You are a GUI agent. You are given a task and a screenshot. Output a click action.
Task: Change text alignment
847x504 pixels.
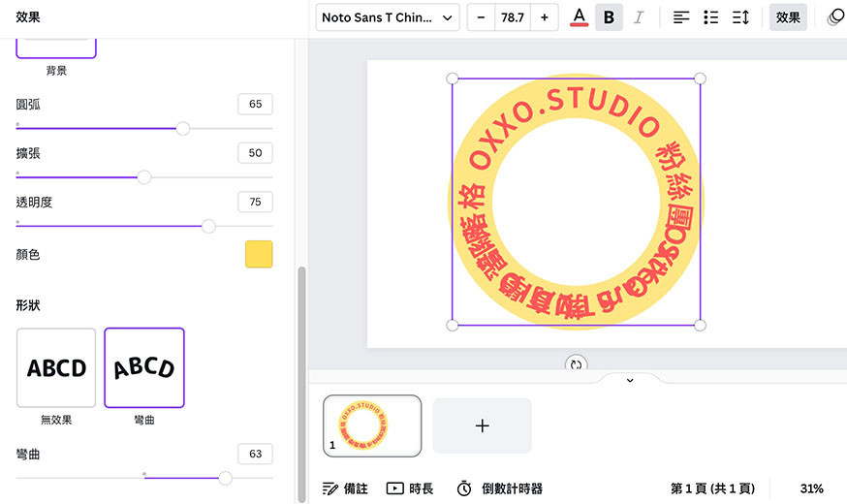click(681, 17)
